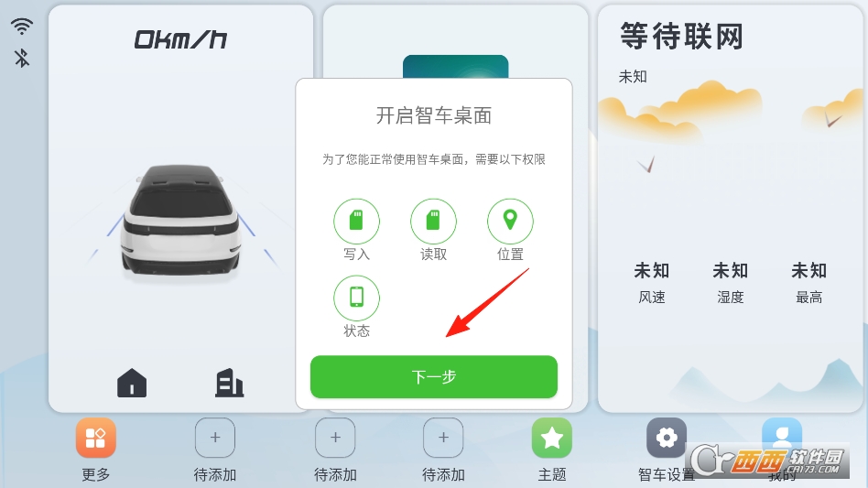Tap the 湿度 humidity reading
The width and height of the screenshot is (868, 488).
coord(730,283)
